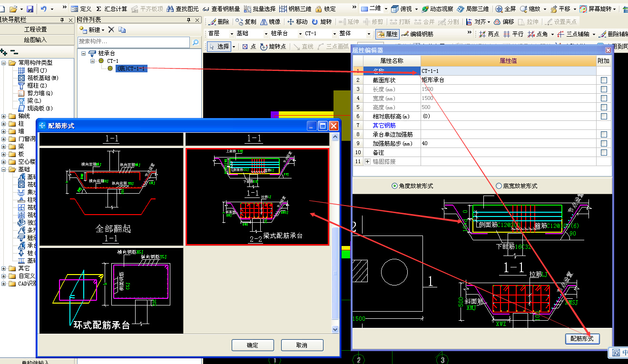Viewport: 628px width, 364px height.
Task: Click the 名称 value cell CT-1-1
Action: tap(509, 71)
